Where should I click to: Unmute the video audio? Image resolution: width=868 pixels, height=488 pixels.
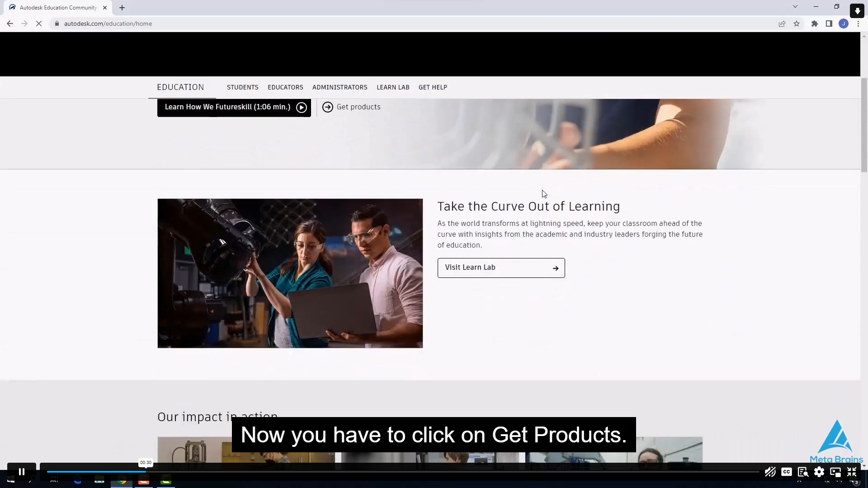click(770, 472)
